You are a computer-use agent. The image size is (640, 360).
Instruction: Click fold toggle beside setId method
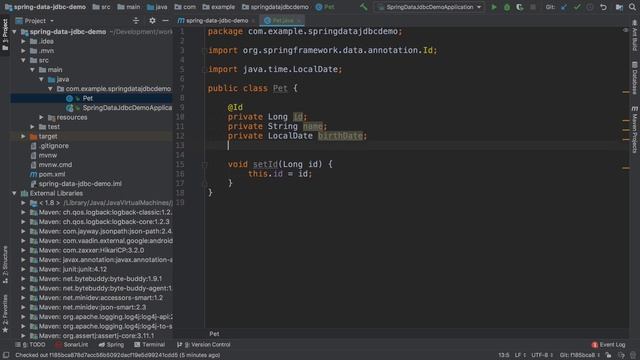pyautogui.click(x=204, y=164)
